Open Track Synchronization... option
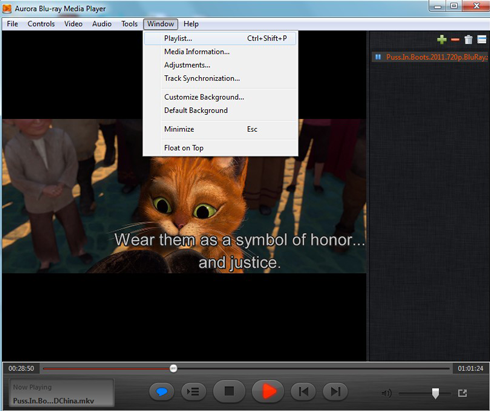The width and height of the screenshot is (490, 411). pyautogui.click(x=220, y=78)
